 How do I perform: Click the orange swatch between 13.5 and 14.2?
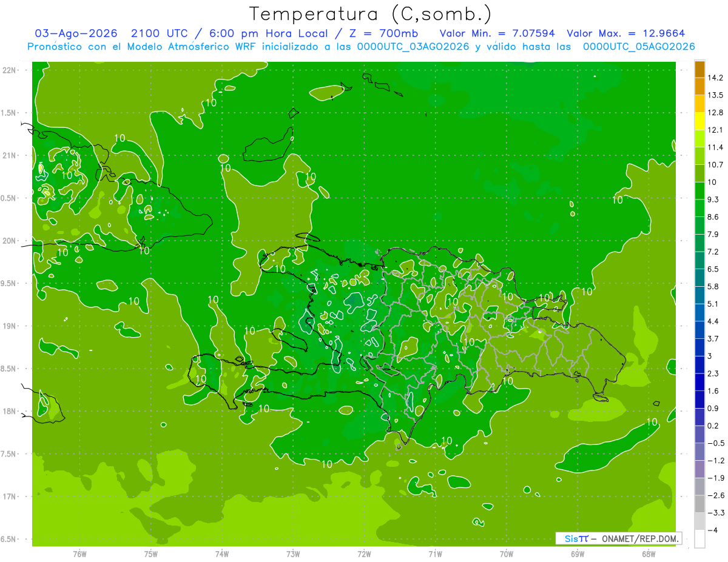pos(699,86)
